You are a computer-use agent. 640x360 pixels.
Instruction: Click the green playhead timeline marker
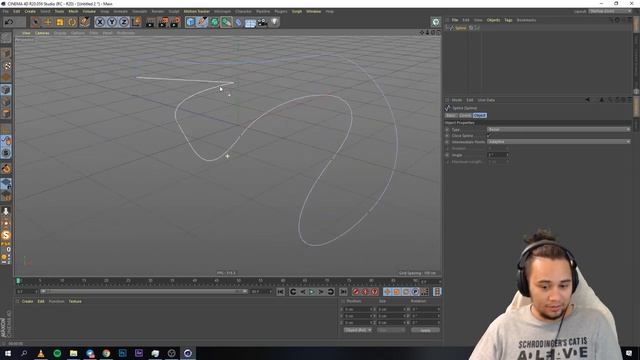pyautogui.click(x=18, y=281)
